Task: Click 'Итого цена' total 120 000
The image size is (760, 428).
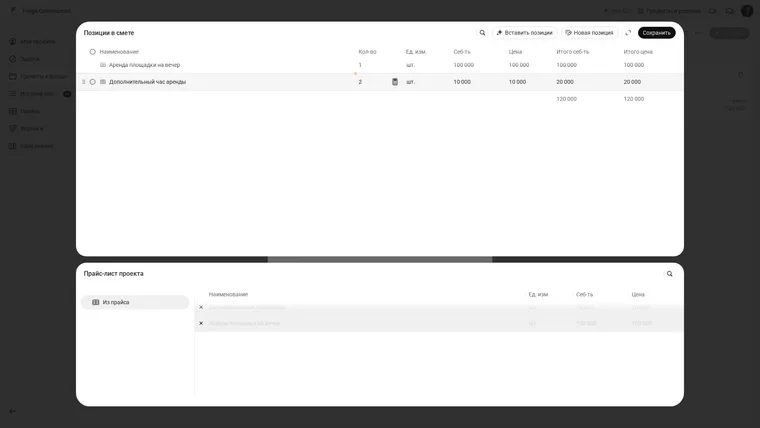Action: click(634, 99)
